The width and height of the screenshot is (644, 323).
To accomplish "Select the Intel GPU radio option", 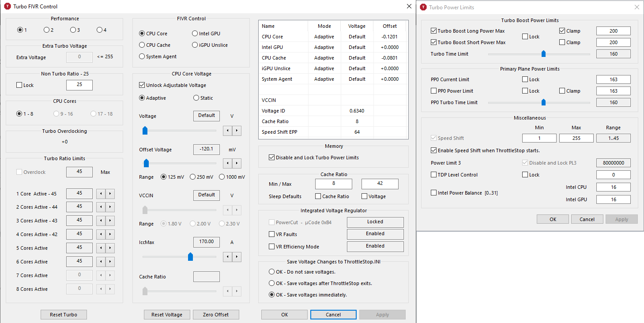I will (206, 34).
